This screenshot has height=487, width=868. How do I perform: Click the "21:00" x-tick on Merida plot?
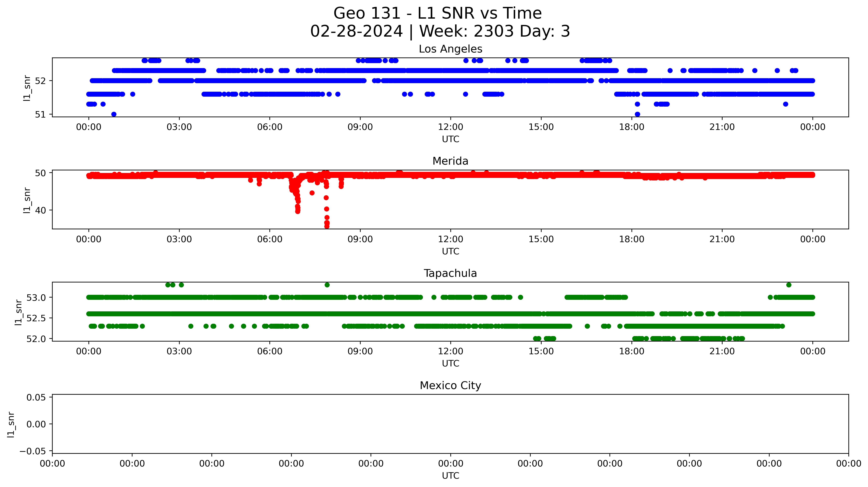pos(722,240)
